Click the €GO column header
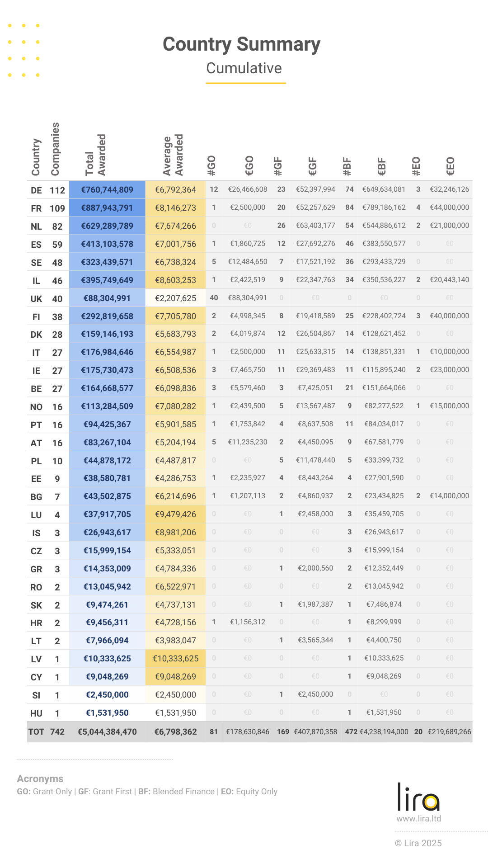 pyautogui.click(x=249, y=165)
